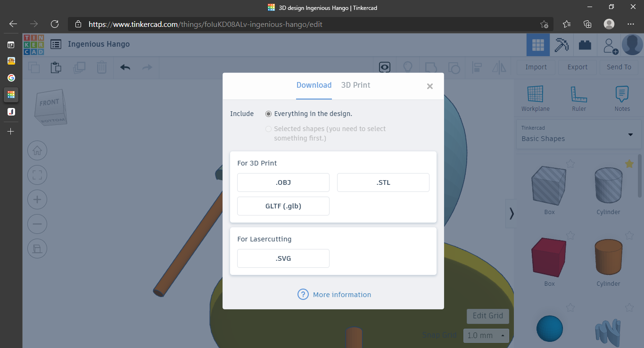This screenshot has height=348, width=644.
Task: Select the Ruler tool
Action: pyautogui.click(x=579, y=99)
